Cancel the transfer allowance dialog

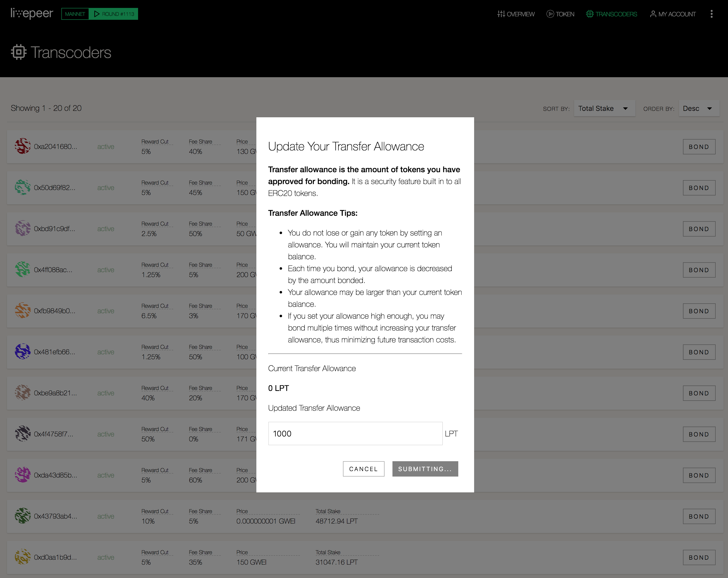[363, 469]
